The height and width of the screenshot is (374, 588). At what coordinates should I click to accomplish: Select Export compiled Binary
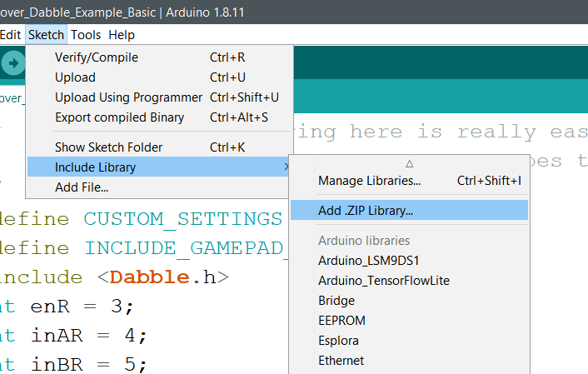[160, 117]
